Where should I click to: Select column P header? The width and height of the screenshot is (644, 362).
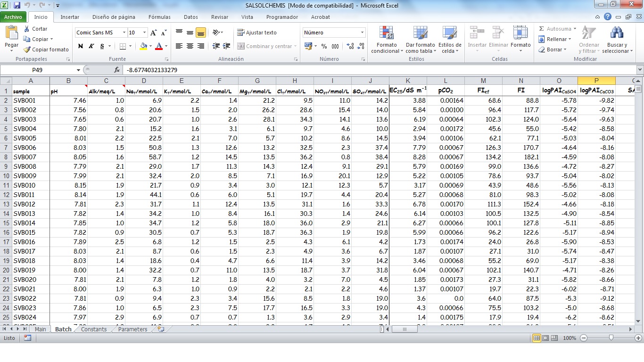pos(596,81)
